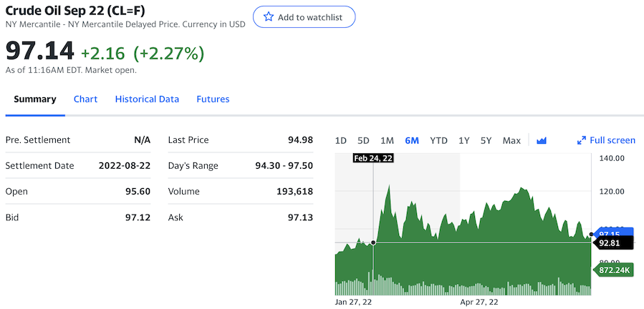Click the blue 97.15 current price tag

click(615, 234)
